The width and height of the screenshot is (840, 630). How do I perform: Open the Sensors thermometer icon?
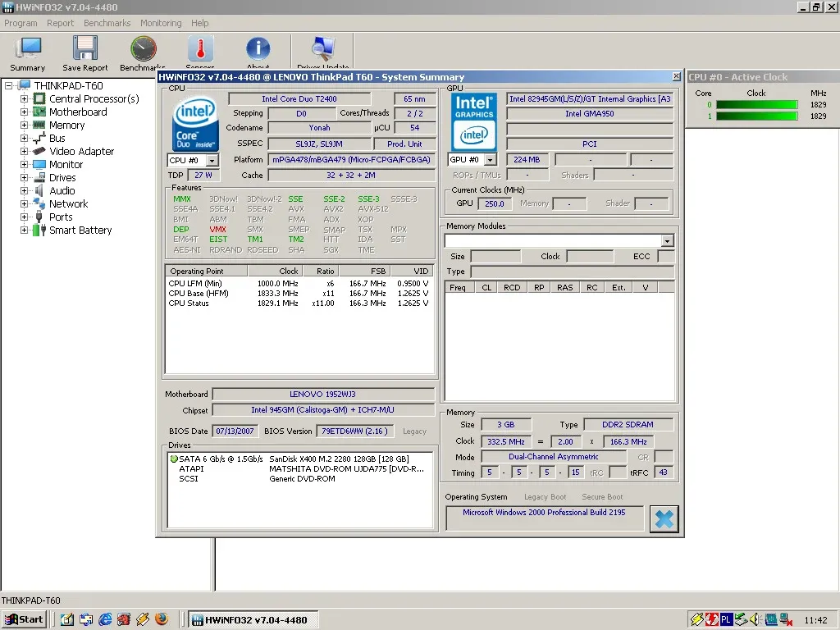(x=200, y=48)
